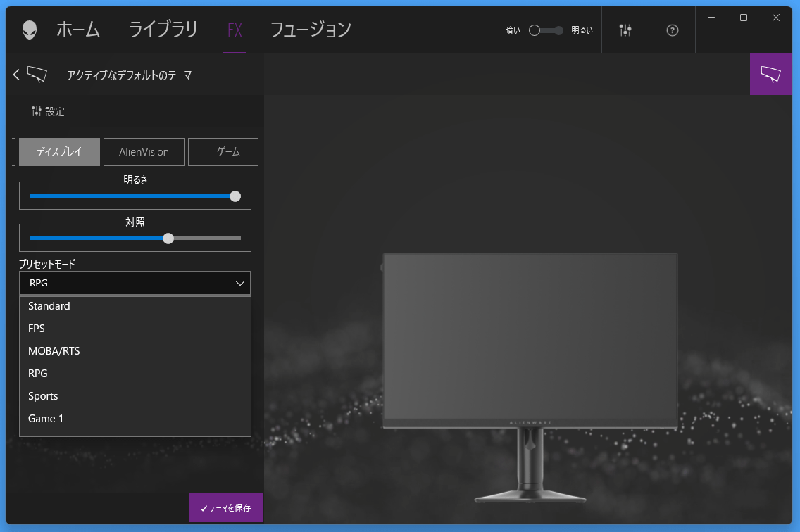800x532 pixels.
Task: Click the 対照 contrast slider handle
Action: pyautogui.click(x=168, y=238)
